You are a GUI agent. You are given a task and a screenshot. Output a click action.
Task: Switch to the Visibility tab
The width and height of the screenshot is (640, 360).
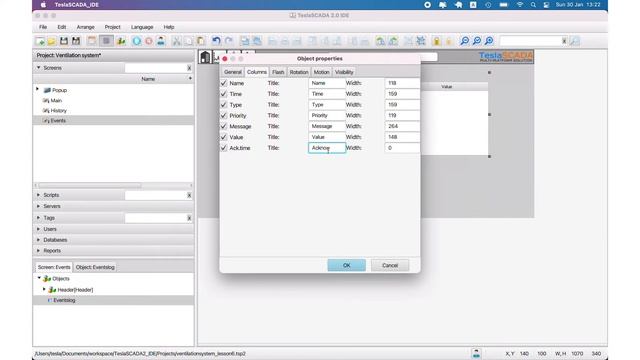(x=344, y=72)
